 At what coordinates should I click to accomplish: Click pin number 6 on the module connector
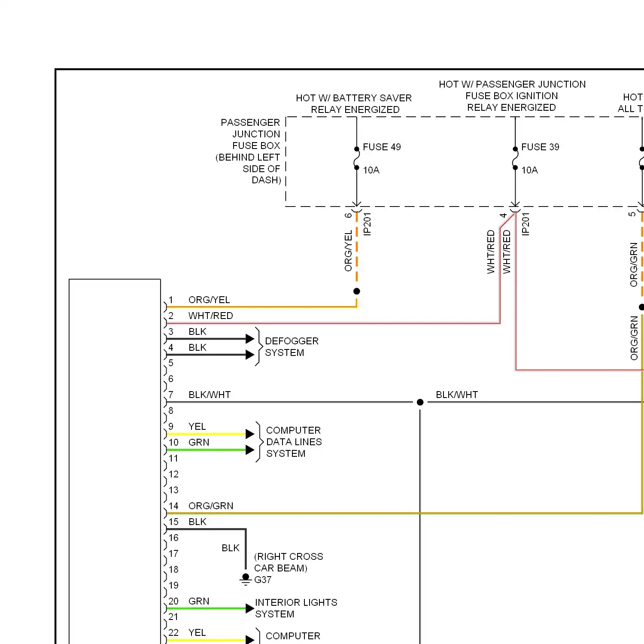pyautogui.click(x=171, y=379)
